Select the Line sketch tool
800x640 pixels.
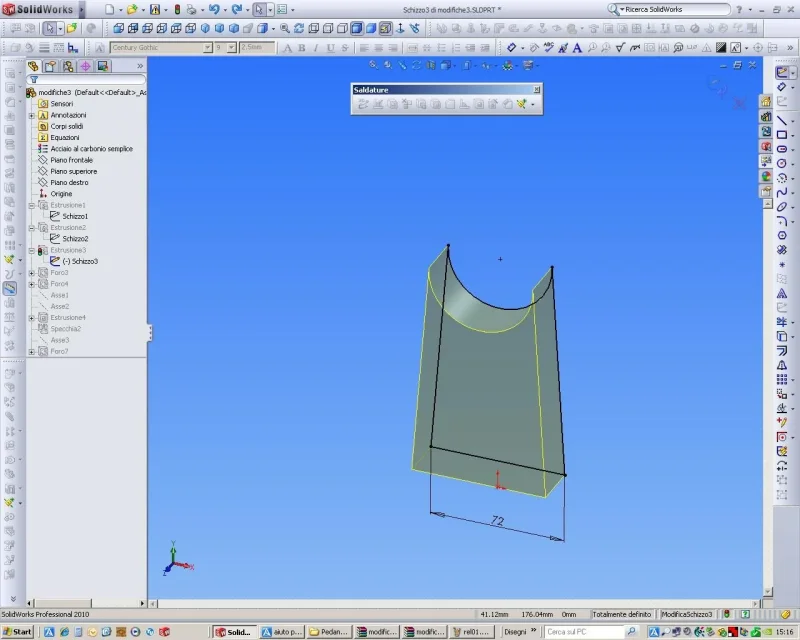click(782, 120)
